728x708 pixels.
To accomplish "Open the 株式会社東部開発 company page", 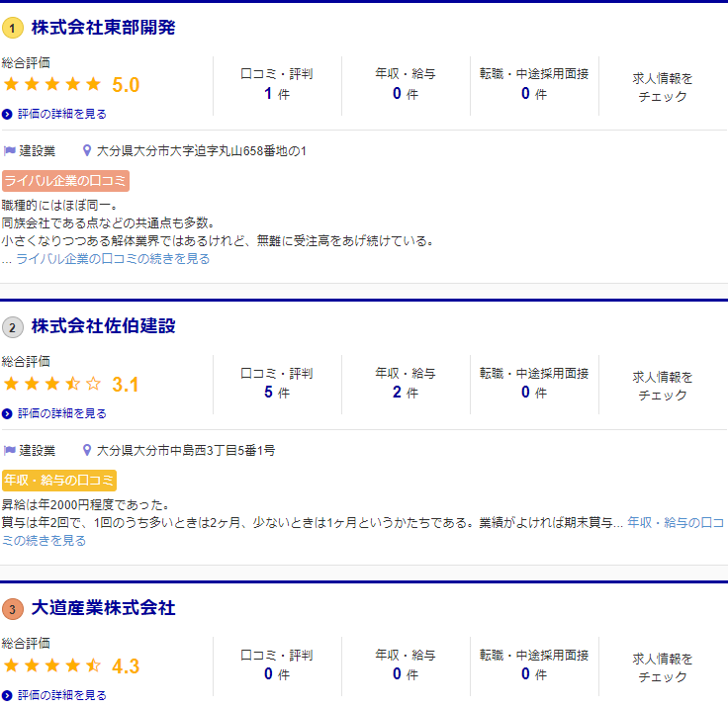I will click(103, 28).
